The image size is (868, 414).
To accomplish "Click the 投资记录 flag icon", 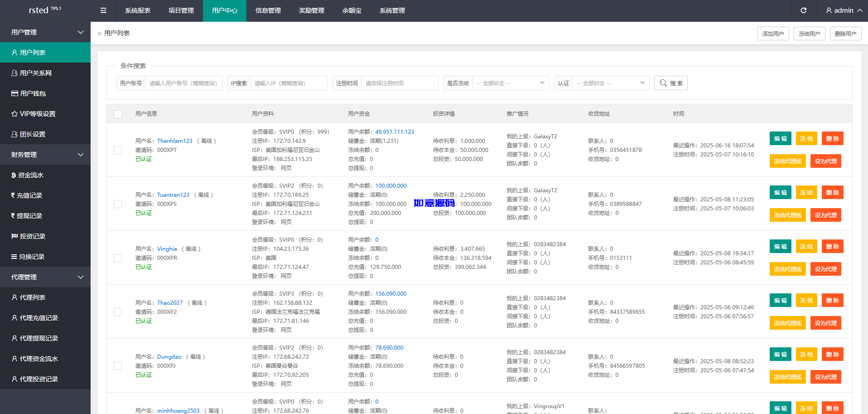I will tap(14, 236).
